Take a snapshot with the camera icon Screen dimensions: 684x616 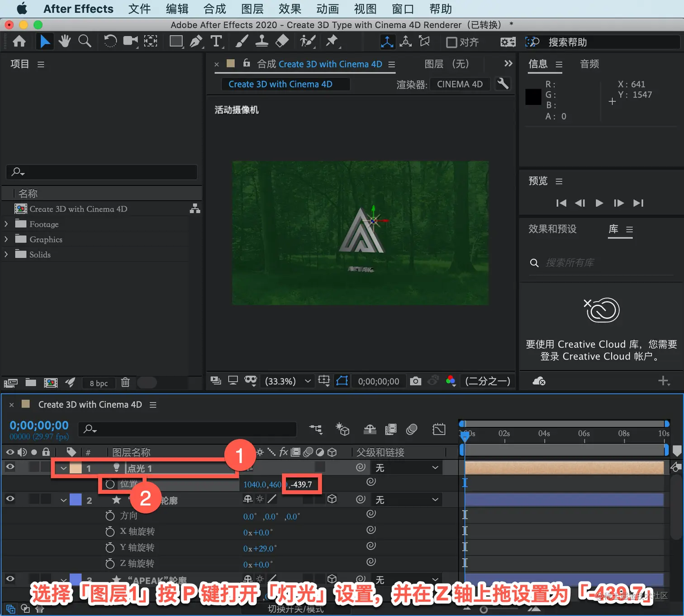[x=415, y=381]
